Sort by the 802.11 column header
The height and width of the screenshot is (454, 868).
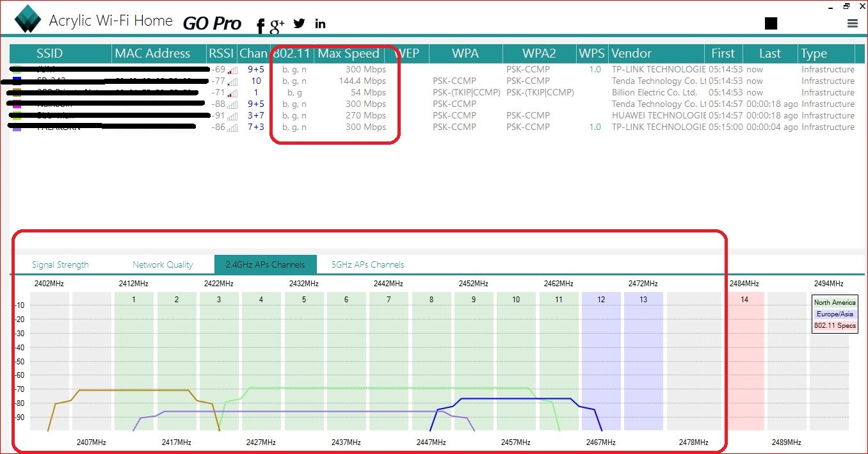point(292,54)
